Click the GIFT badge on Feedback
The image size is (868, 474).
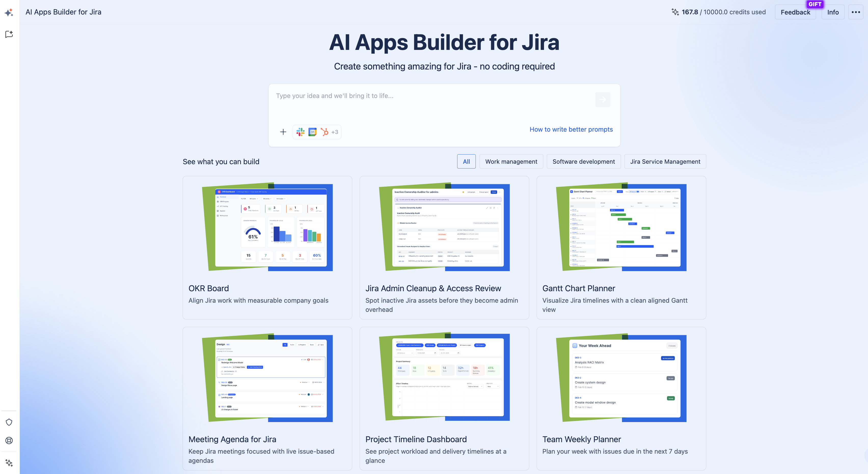(x=815, y=4)
